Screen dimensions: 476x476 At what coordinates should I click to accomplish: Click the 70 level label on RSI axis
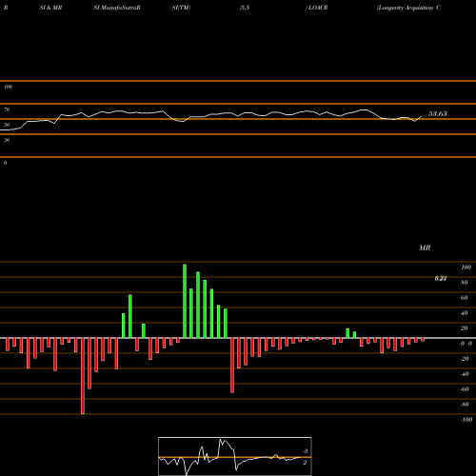tap(7, 109)
